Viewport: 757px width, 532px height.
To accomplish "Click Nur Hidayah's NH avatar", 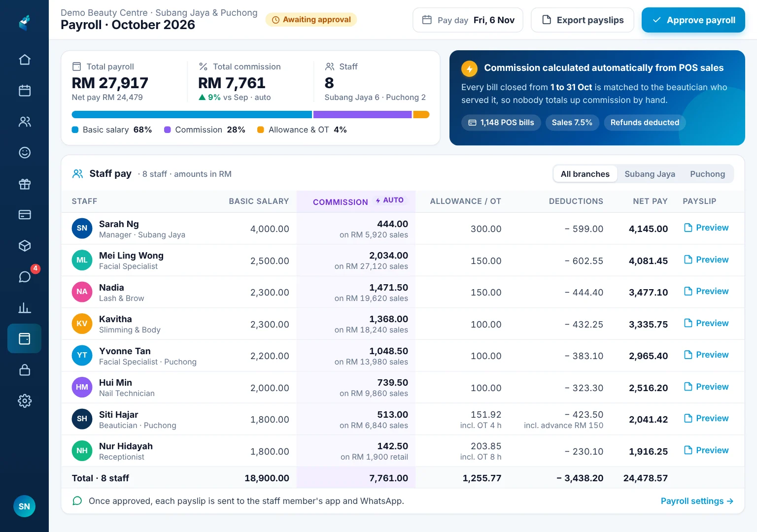I will [82, 451].
